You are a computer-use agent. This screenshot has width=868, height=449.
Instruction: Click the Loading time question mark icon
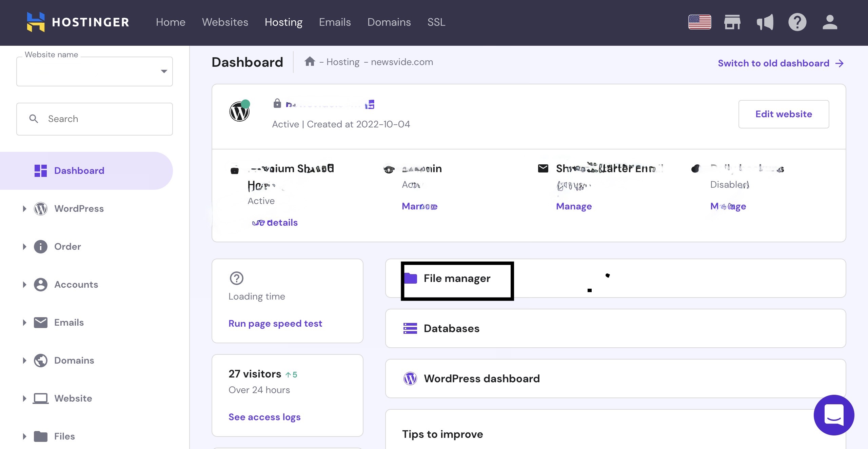coord(237,278)
